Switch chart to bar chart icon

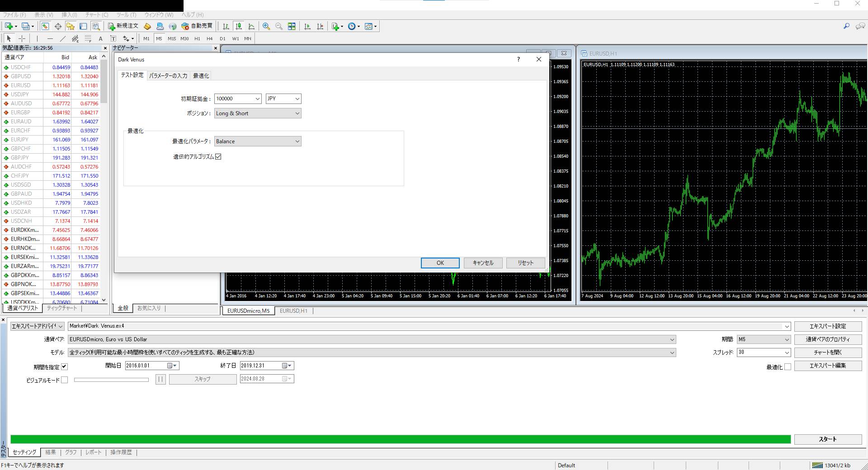click(x=226, y=26)
